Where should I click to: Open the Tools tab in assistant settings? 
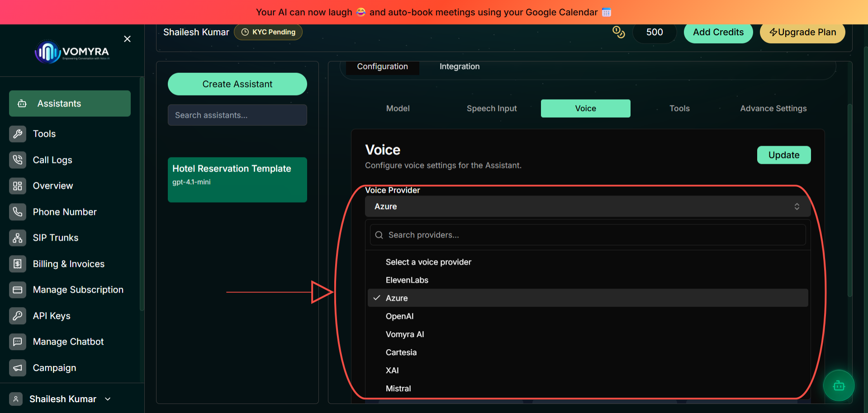point(679,109)
